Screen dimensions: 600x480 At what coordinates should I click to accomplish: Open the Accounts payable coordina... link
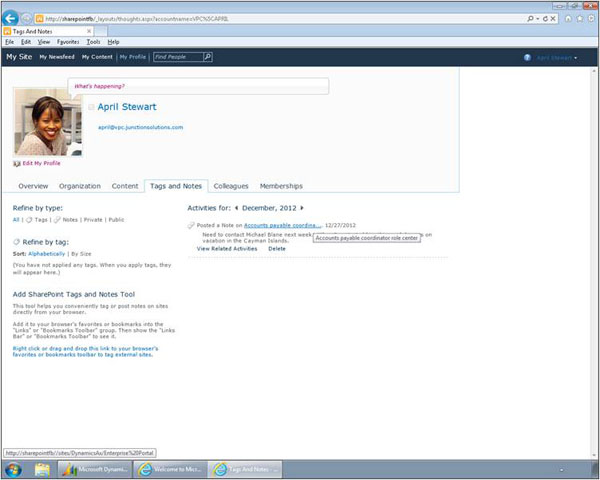click(x=282, y=225)
